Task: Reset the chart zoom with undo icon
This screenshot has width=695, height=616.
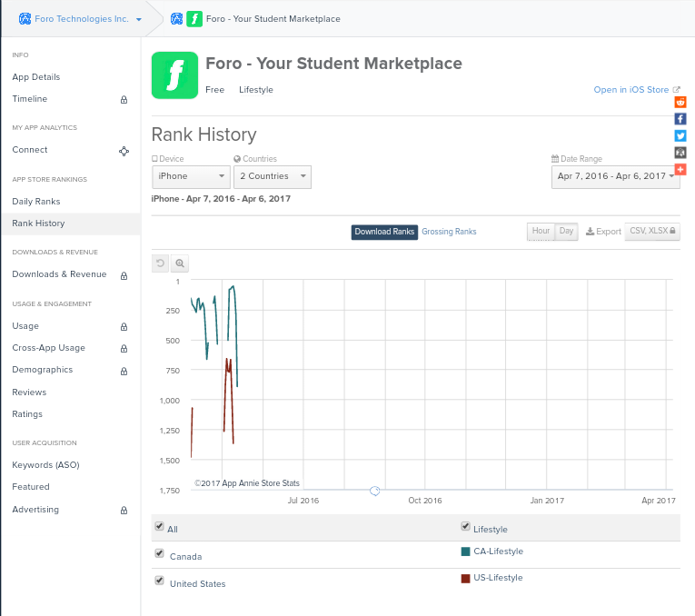Action: [x=161, y=263]
